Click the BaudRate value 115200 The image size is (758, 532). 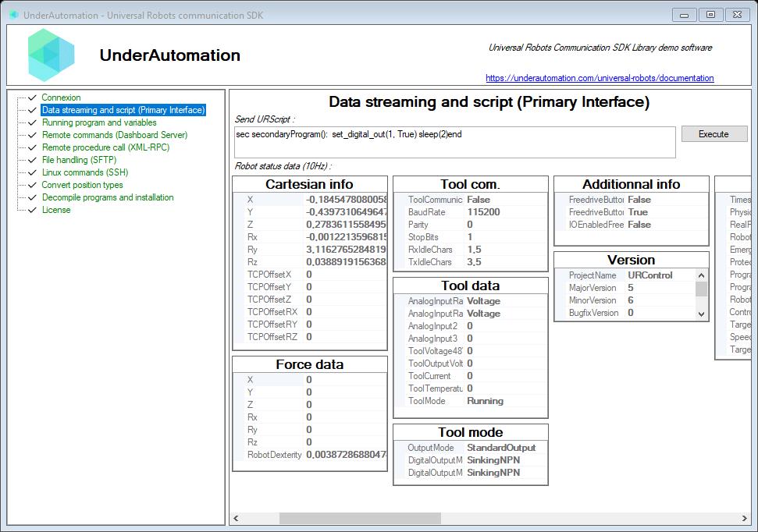[483, 212]
